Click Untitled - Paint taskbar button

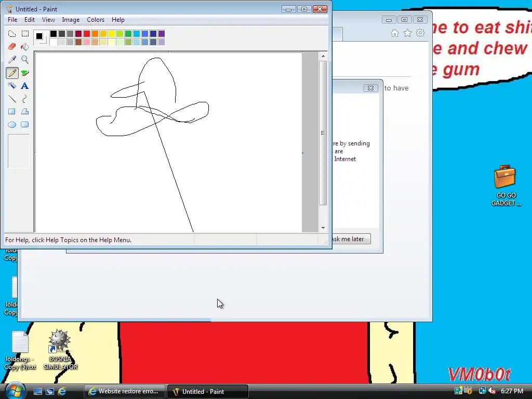point(208,391)
